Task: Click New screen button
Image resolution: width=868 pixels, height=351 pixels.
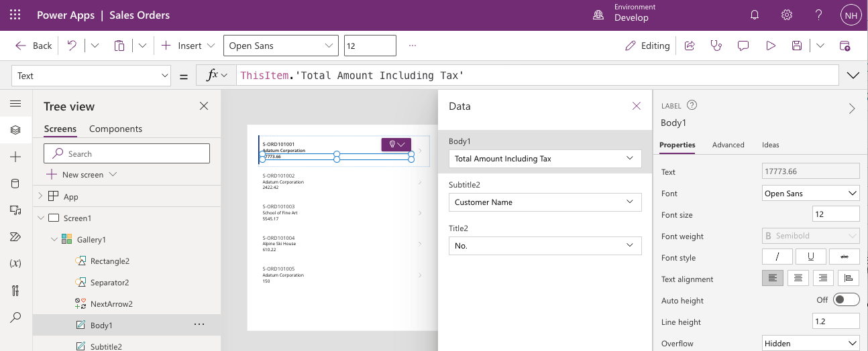Action: [x=75, y=174]
